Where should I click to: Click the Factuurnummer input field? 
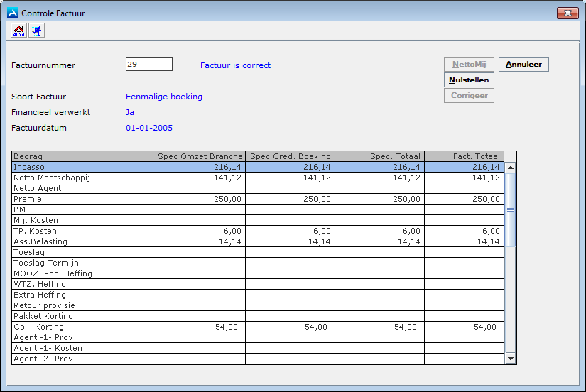pos(149,64)
